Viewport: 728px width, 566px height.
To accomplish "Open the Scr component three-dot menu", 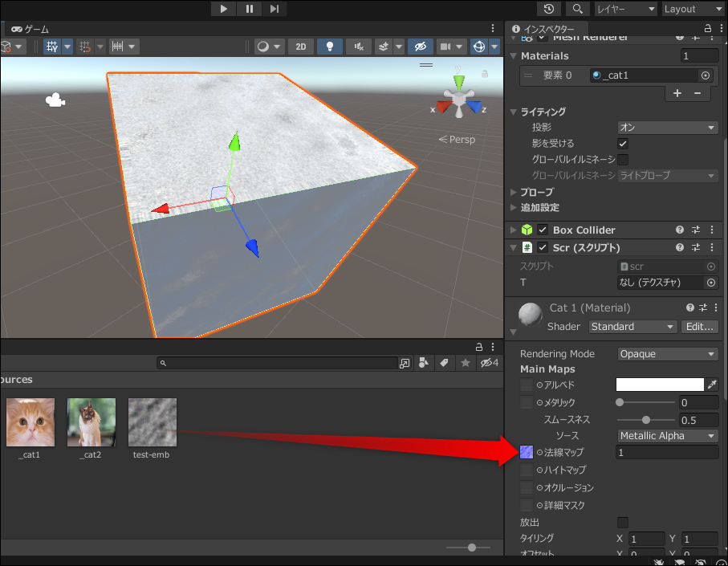I will tap(712, 247).
